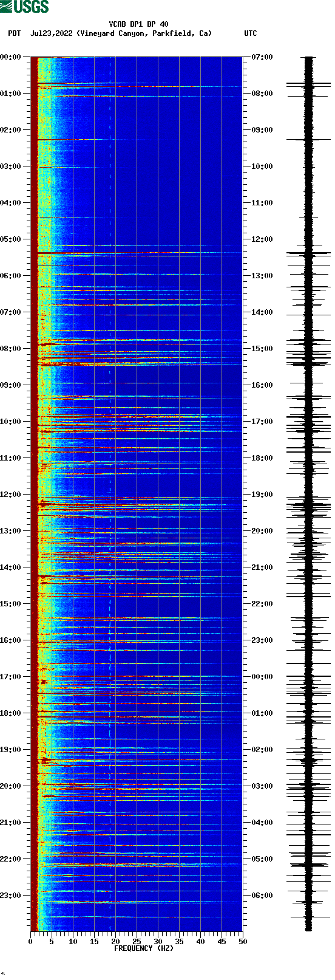Click the '5' frequency tick label
Image resolution: width=335 pixels, height=980 pixels.
click(x=52, y=942)
